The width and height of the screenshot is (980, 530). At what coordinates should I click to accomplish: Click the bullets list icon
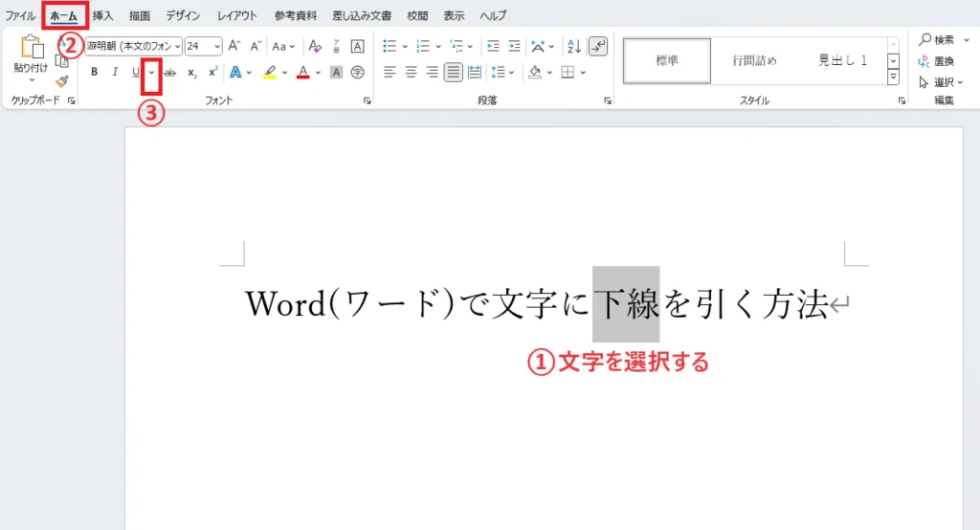pos(390,46)
